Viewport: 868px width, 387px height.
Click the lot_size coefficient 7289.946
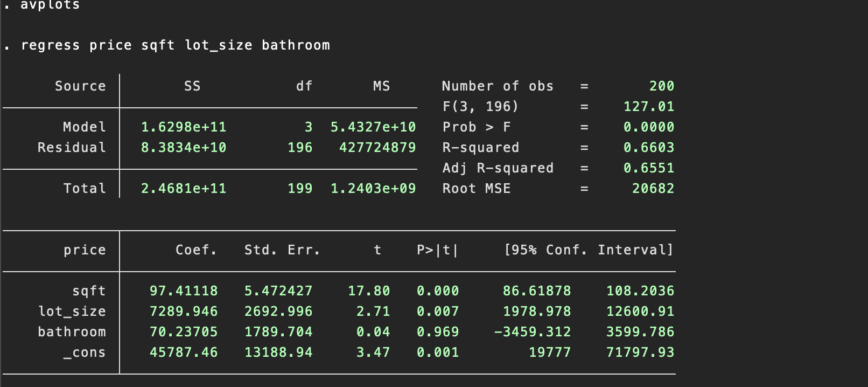(x=184, y=312)
